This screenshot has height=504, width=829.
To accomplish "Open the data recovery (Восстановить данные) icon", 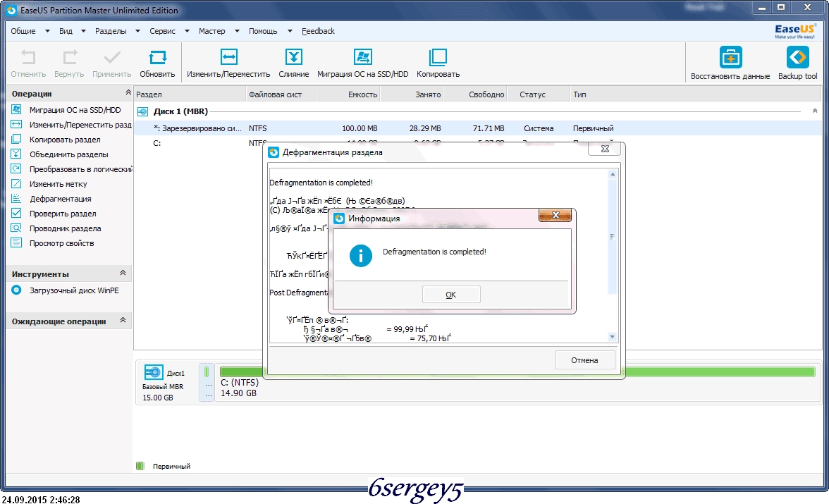I will 730,57.
